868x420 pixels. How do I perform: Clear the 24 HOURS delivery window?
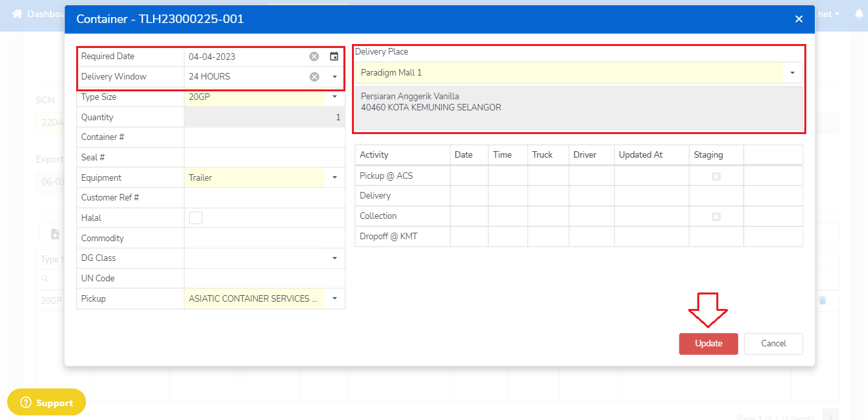point(314,77)
